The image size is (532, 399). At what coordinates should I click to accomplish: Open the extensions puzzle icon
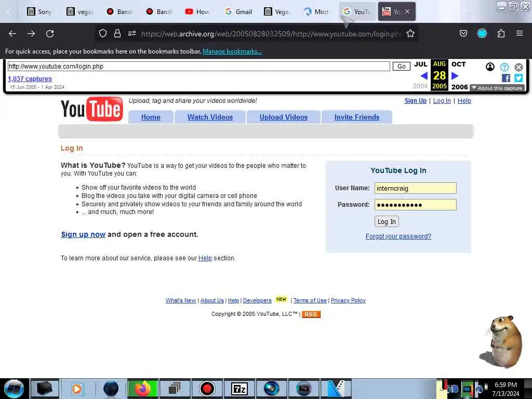tap(501, 33)
